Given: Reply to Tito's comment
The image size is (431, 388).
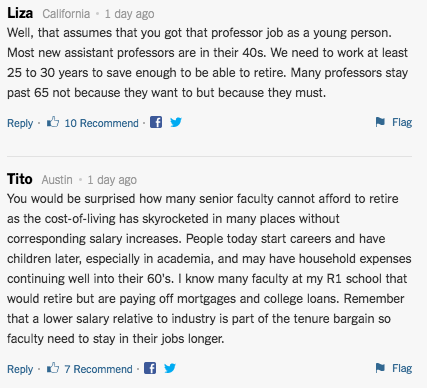Looking at the screenshot, I should (20, 369).
